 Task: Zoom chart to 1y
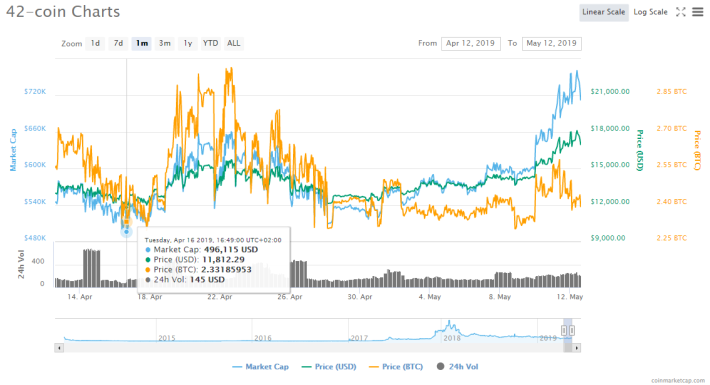point(187,43)
